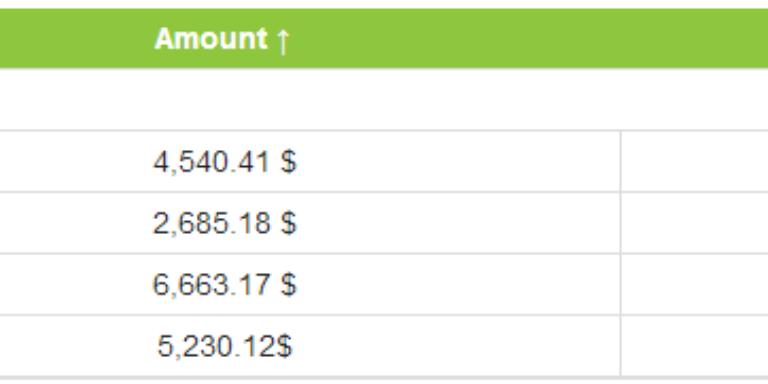Select the 6,663.17 $ amount cell
The image size is (768, 384).
[x=310, y=285]
